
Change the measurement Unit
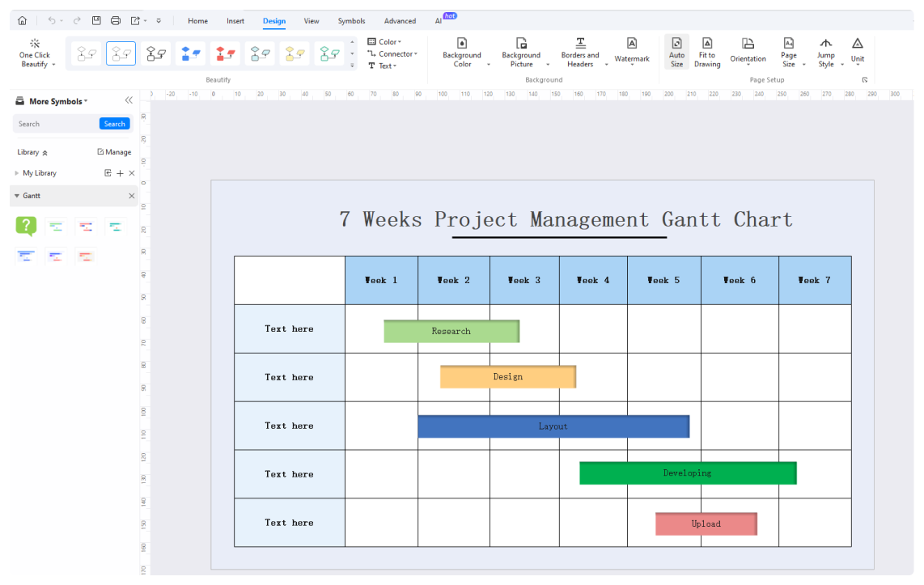[x=858, y=52]
